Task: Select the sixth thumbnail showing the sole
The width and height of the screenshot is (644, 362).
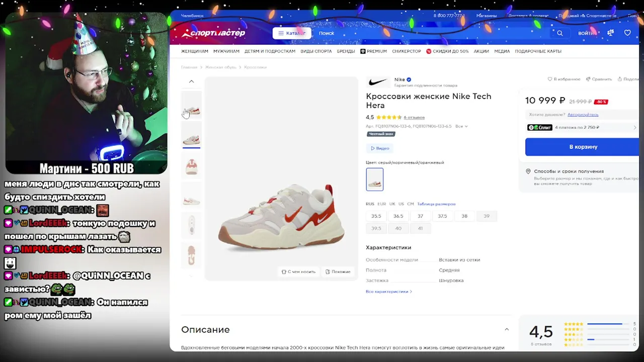Action: [191, 256]
